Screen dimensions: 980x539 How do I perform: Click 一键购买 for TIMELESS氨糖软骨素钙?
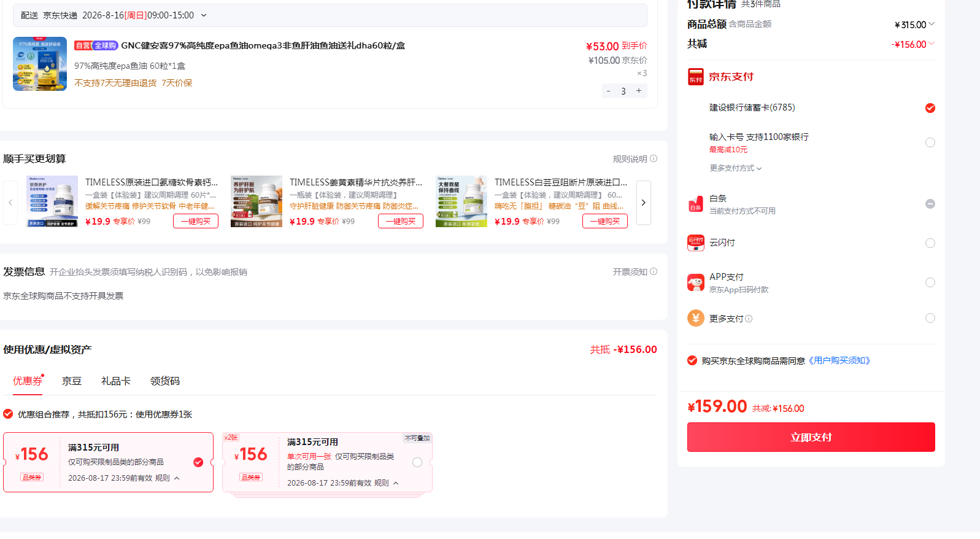[x=196, y=221]
